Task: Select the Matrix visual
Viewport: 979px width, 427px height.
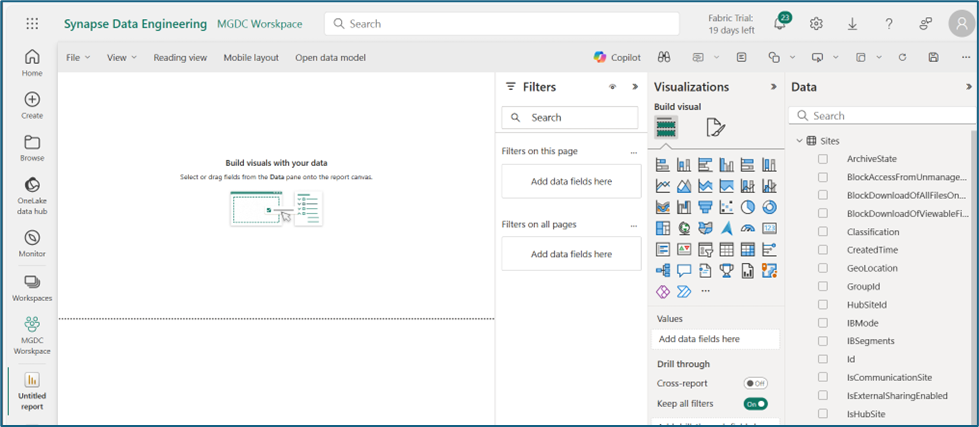Action: pyautogui.click(x=748, y=250)
